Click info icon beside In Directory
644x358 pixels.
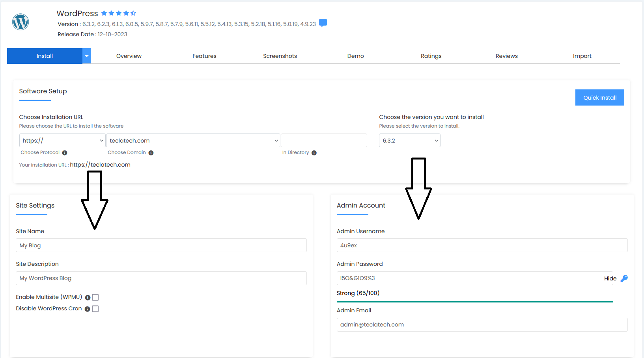tap(314, 153)
